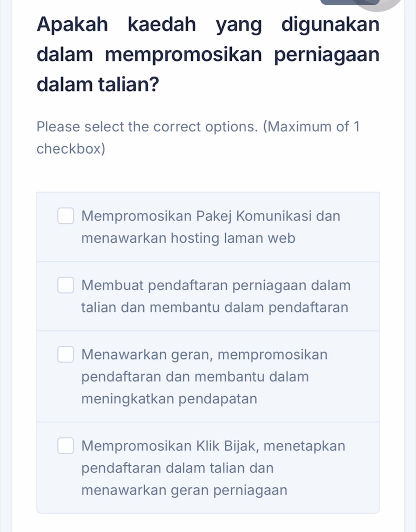The image size is (416, 532).
Task: Click the 'talian dan membantu dalam pendaftaran' text
Action: [214, 307]
